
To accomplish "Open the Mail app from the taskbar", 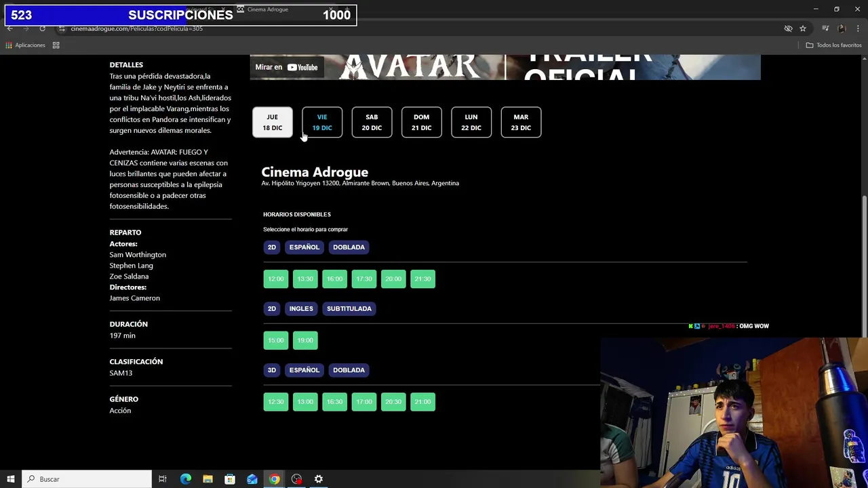I will coord(252,479).
